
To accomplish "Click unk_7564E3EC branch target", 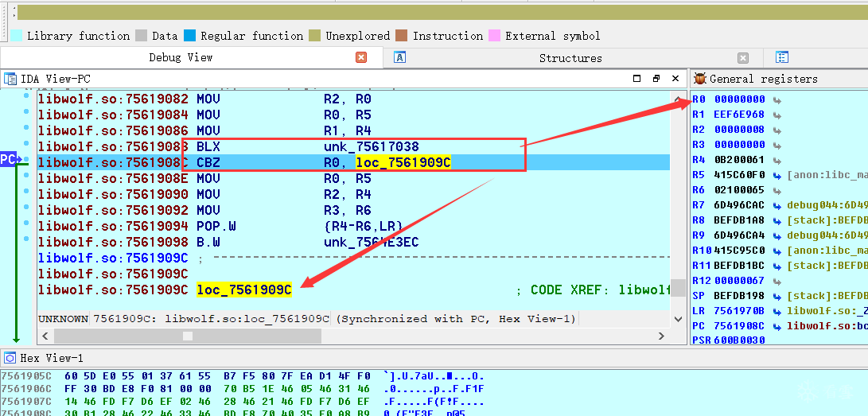I will pyautogui.click(x=372, y=243).
